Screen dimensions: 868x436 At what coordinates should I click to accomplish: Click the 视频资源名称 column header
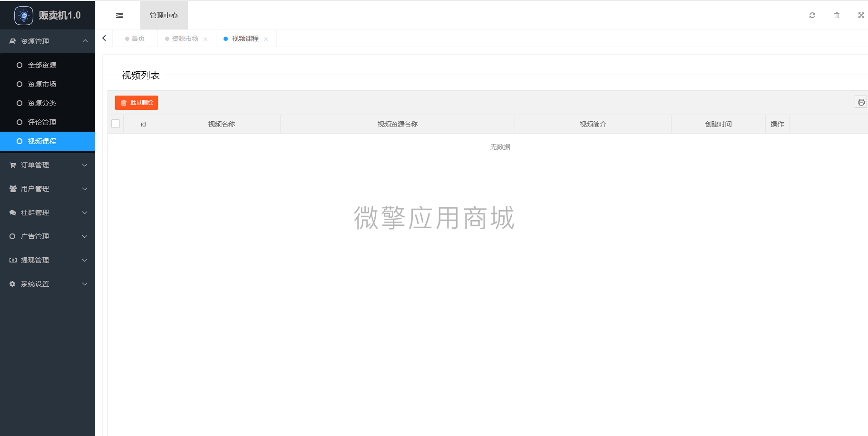click(x=398, y=124)
